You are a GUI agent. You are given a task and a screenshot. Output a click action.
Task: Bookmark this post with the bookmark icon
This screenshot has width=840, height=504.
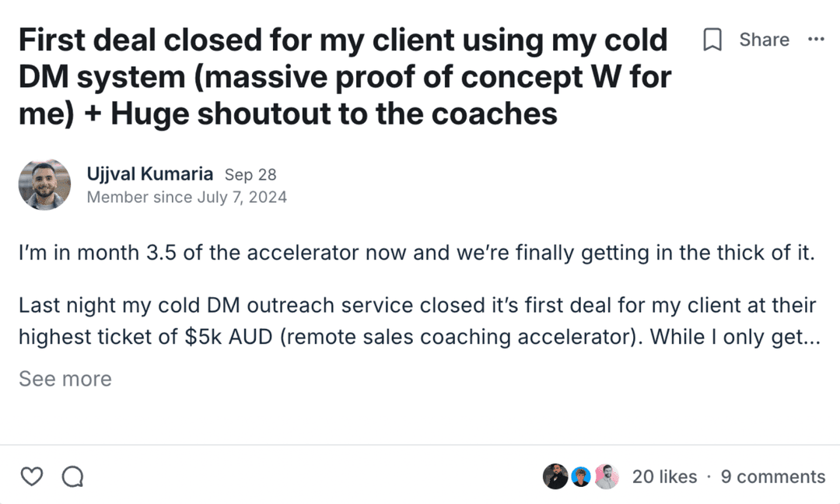pyautogui.click(x=712, y=40)
